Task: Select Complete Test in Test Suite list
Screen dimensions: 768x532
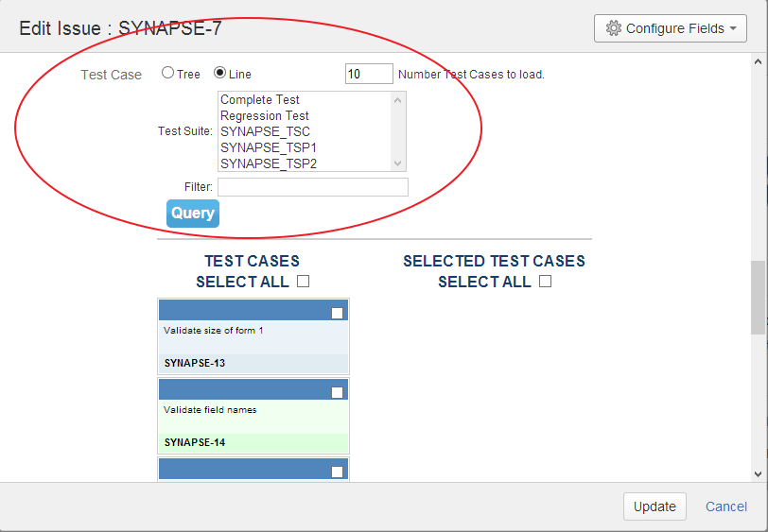Action: pyautogui.click(x=260, y=99)
